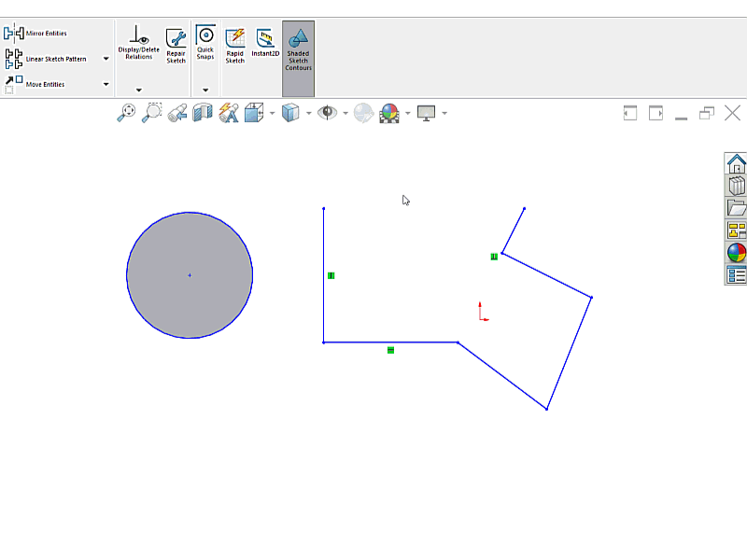This screenshot has width=747, height=560.
Task: Click the Mirror Entities tool
Action: pos(37,34)
